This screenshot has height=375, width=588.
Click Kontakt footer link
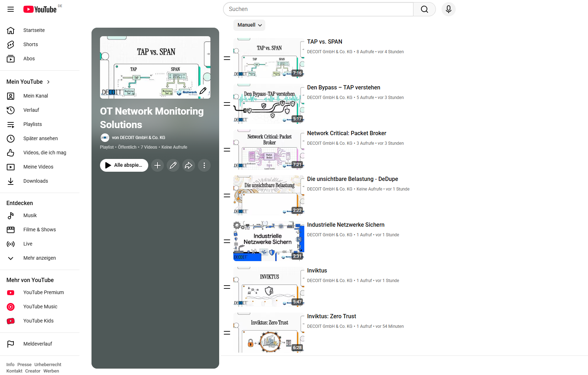pyautogui.click(x=14, y=371)
